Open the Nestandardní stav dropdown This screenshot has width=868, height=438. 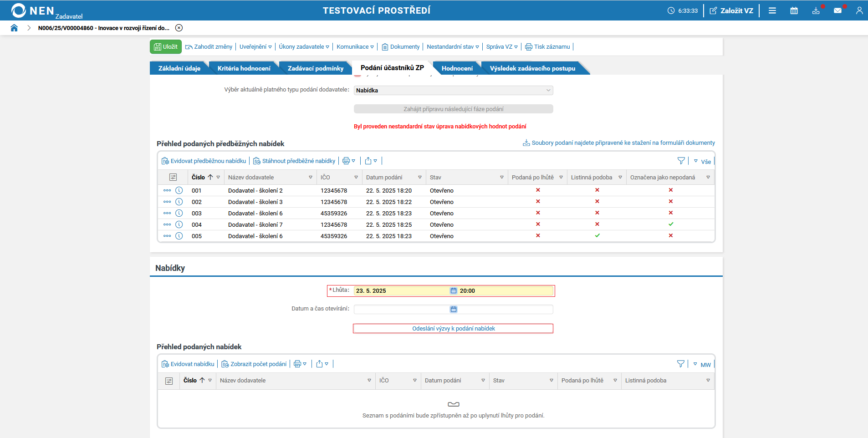coord(453,47)
